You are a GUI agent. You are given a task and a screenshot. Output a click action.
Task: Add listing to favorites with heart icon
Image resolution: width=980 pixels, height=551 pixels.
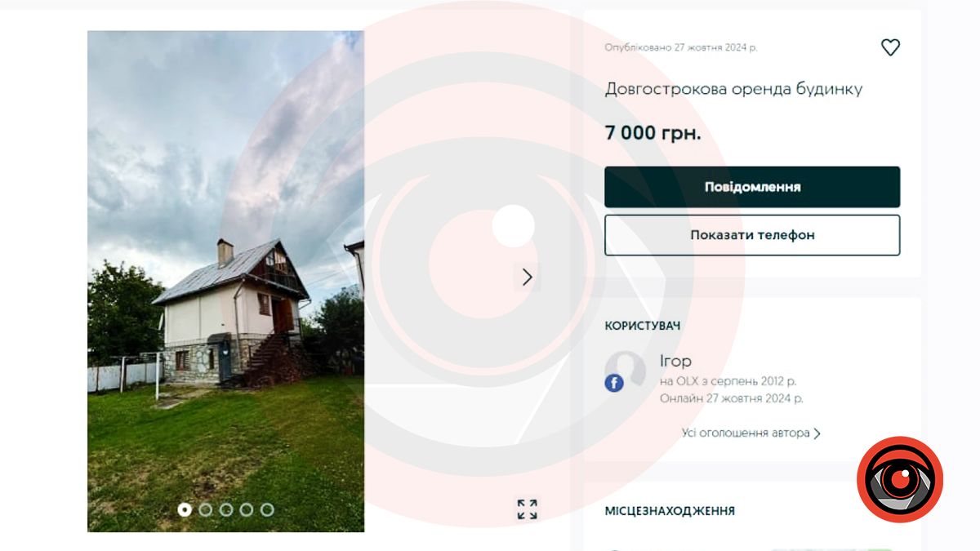(x=890, y=47)
